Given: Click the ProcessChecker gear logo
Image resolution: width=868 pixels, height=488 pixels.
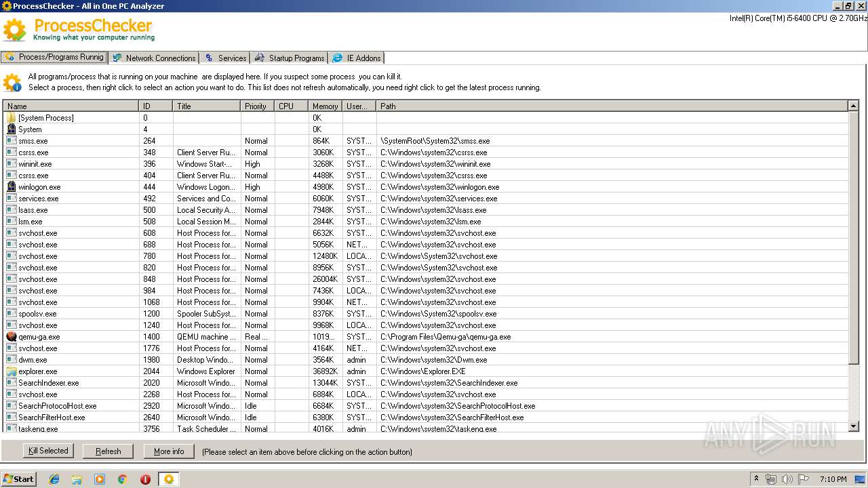Looking at the screenshot, I should pos(14,30).
